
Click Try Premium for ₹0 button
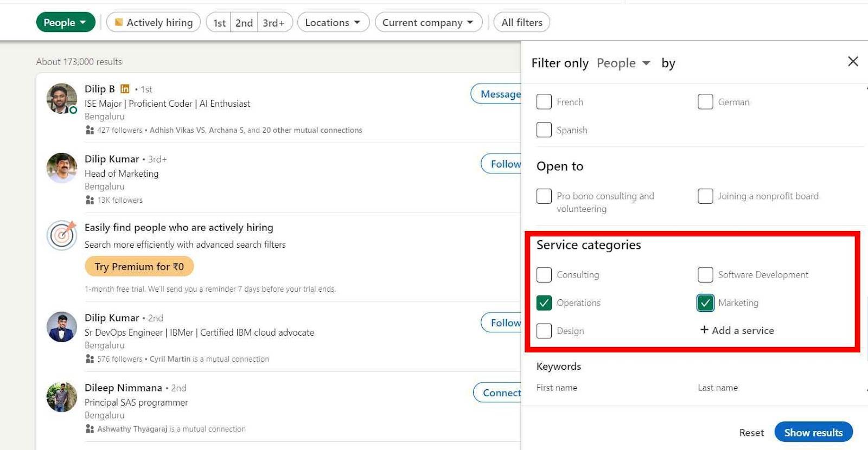click(139, 266)
